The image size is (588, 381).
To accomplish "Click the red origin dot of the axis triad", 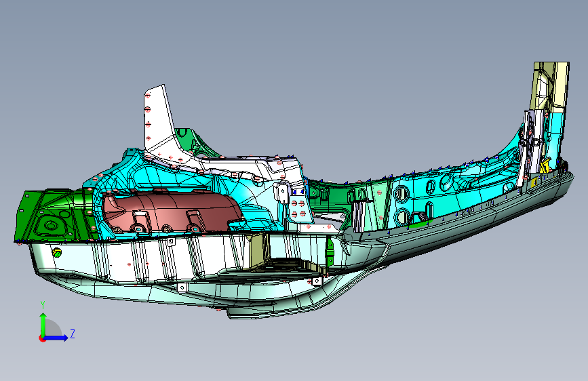I will tap(41, 339).
